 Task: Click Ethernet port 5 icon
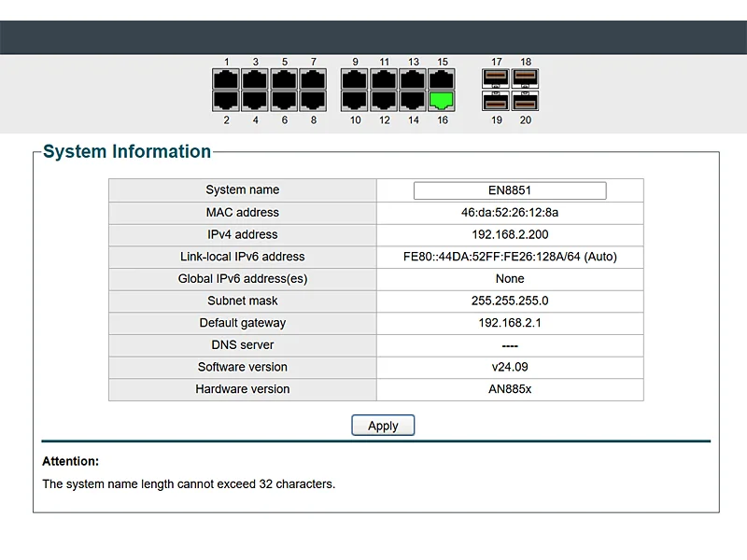tap(284, 79)
